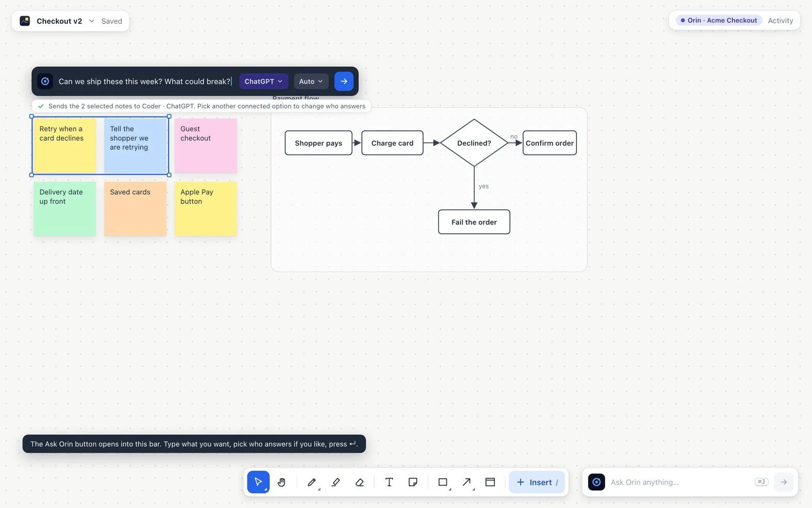Click the Charge card flowchart box

coord(392,143)
